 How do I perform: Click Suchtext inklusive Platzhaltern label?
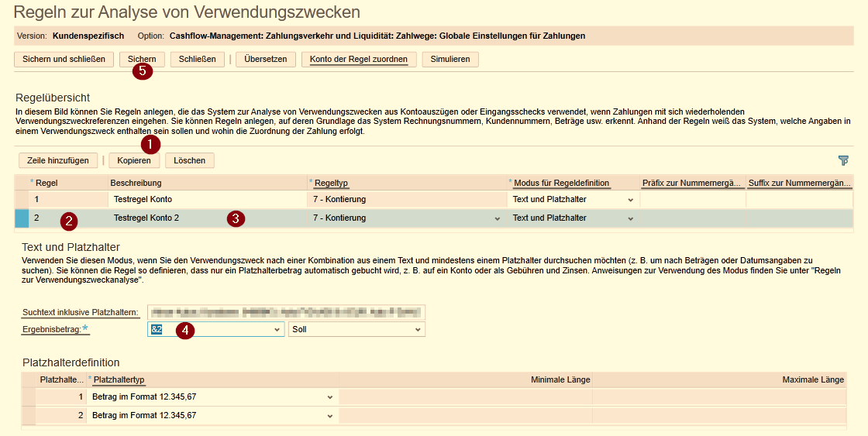point(81,313)
